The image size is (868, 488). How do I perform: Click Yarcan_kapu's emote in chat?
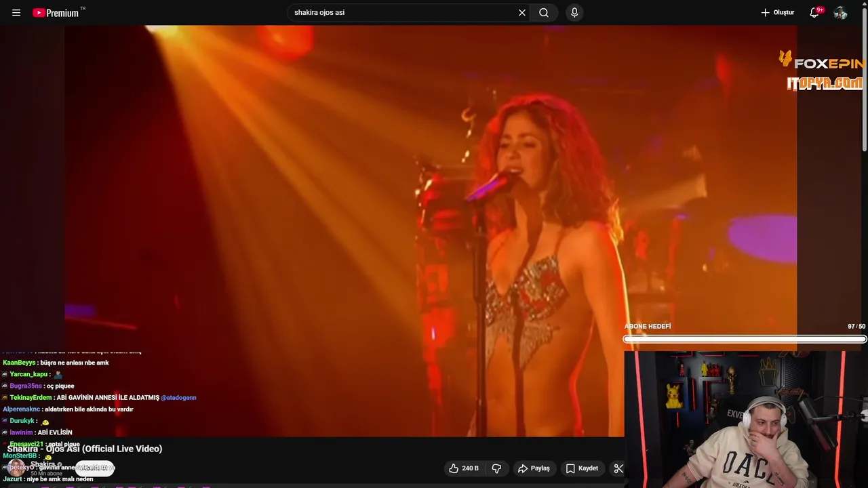point(58,375)
